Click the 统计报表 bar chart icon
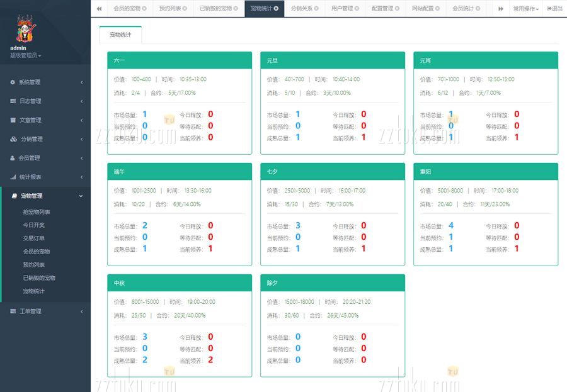The height and width of the screenshot is (392, 567). 13,177
